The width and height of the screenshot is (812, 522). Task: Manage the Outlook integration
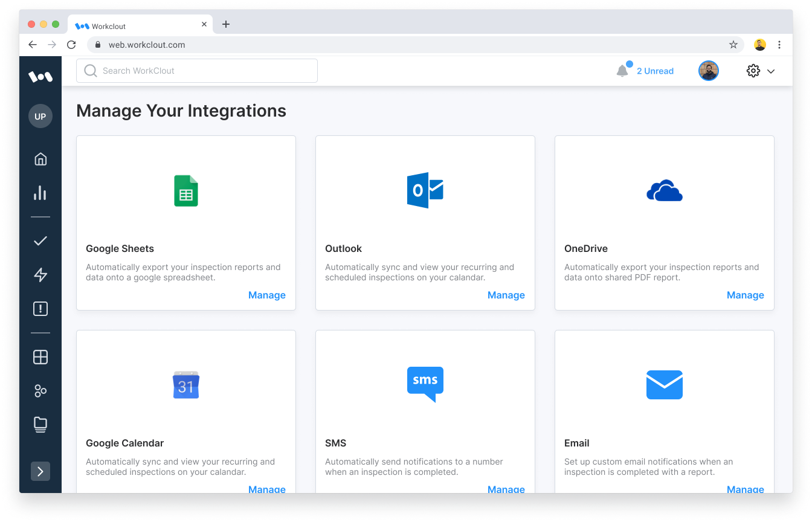506,295
